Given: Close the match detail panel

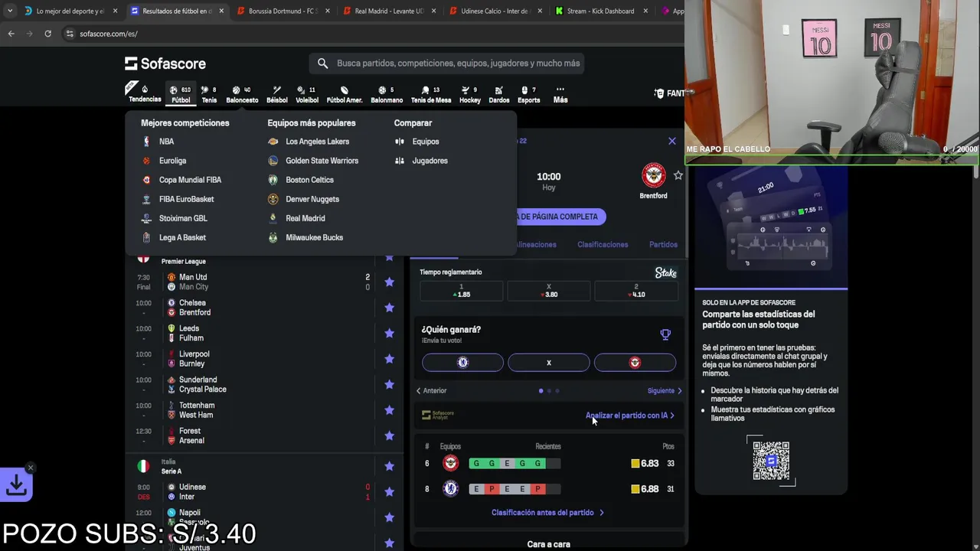Looking at the screenshot, I should tap(672, 141).
